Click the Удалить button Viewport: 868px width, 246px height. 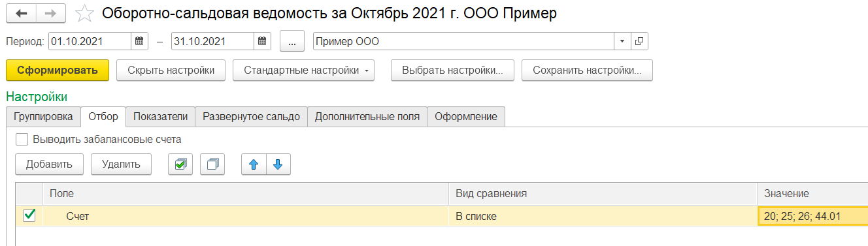121,164
